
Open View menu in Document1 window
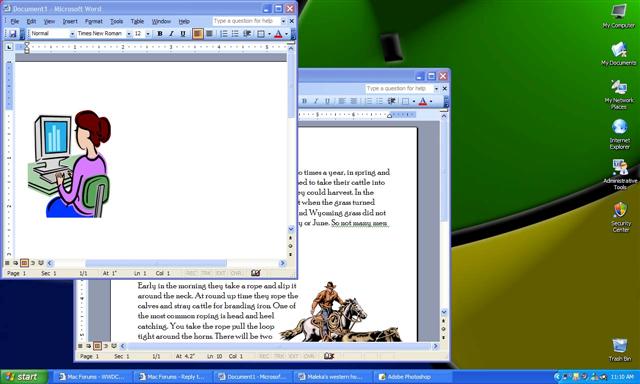point(49,21)
